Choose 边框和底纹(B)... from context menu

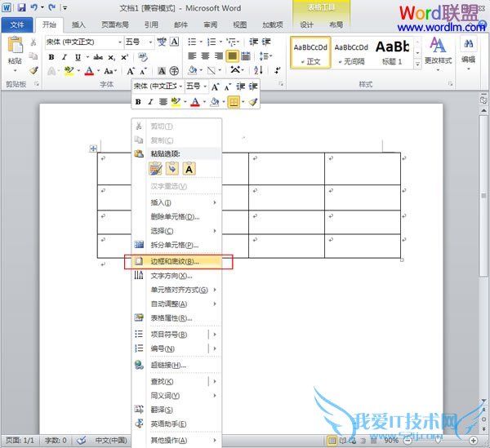click(x=177, y=262)
